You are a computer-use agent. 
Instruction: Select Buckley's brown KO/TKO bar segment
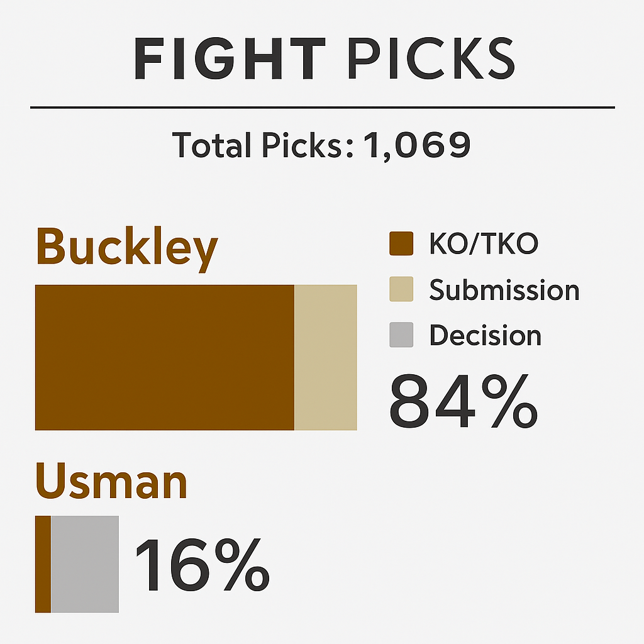point(165,357)
